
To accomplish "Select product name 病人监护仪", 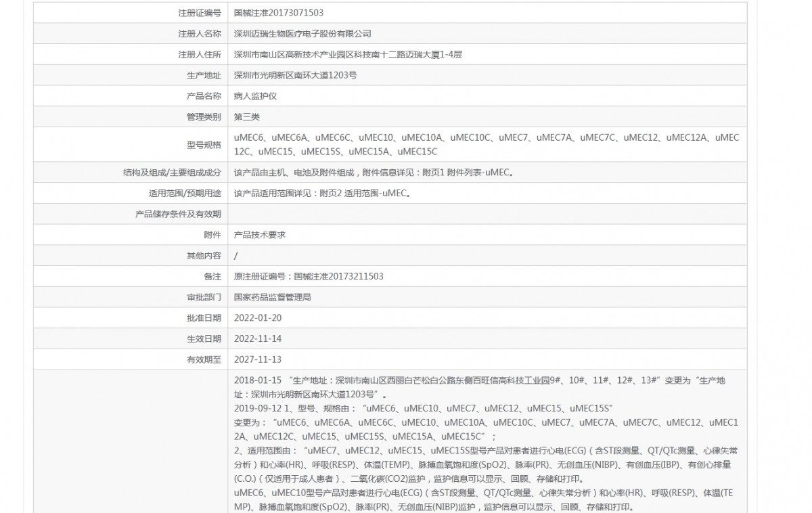I will (255, 96).
